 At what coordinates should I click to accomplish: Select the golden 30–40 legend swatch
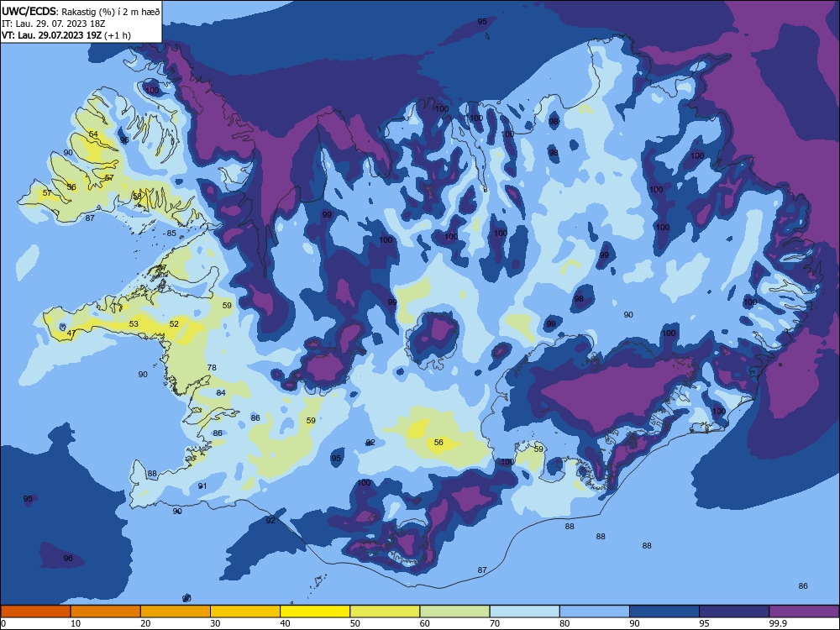pos(245,612)
